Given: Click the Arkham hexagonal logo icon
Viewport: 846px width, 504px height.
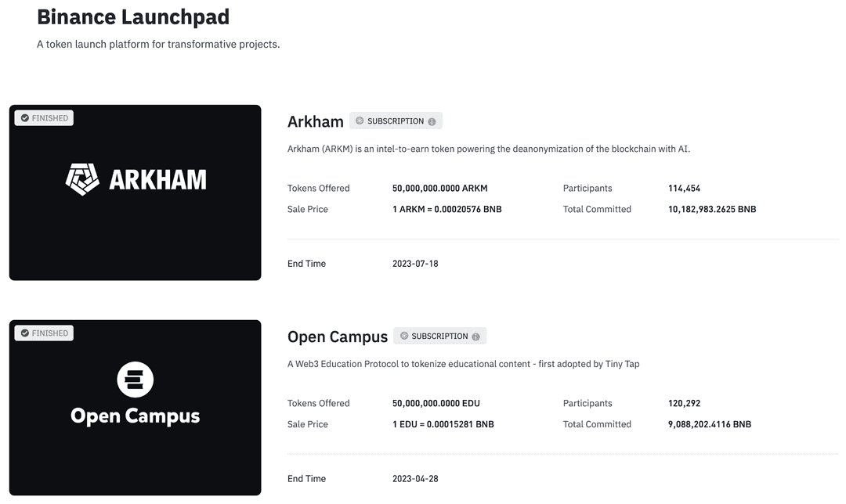Looking at the screenshot, I should (81, 178).
